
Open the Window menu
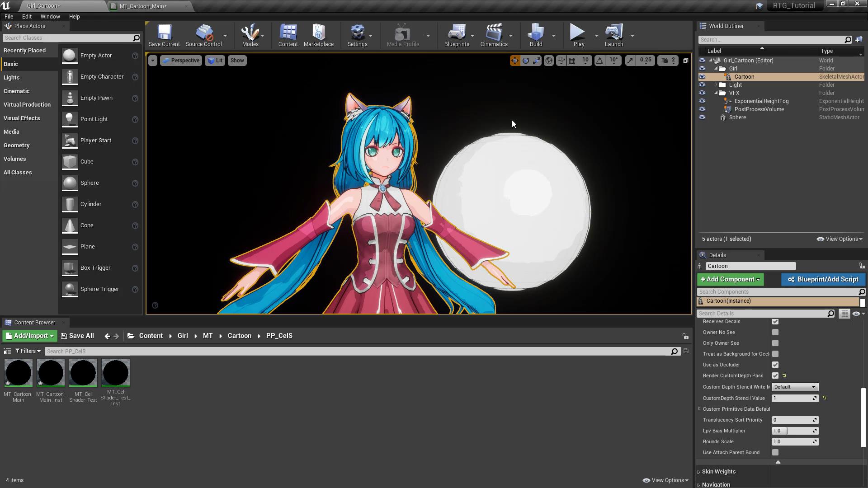point(50,16)
